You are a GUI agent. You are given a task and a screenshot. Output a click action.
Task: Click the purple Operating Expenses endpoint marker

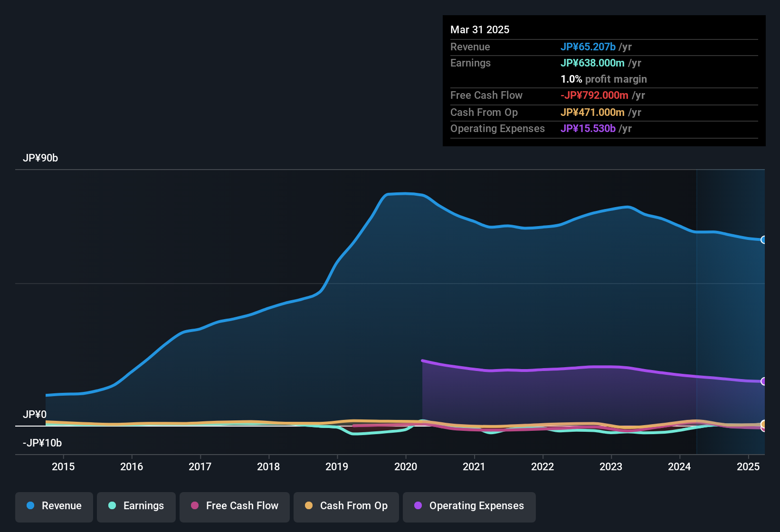pyautogui.click(x=764, y=381)
